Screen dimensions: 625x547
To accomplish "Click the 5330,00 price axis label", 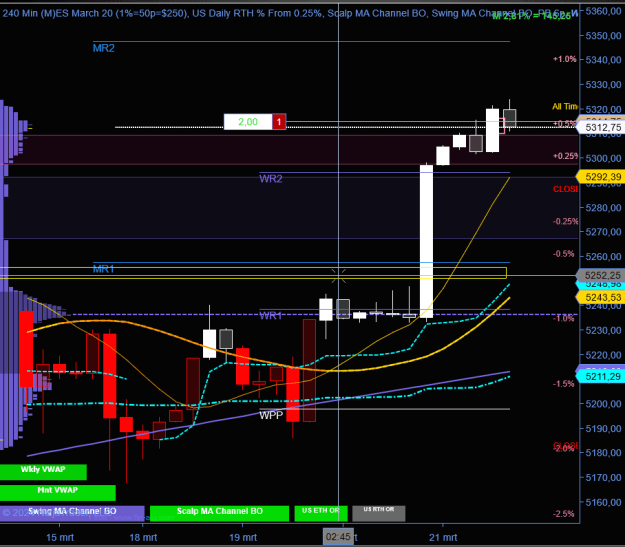I will (603, 85).
